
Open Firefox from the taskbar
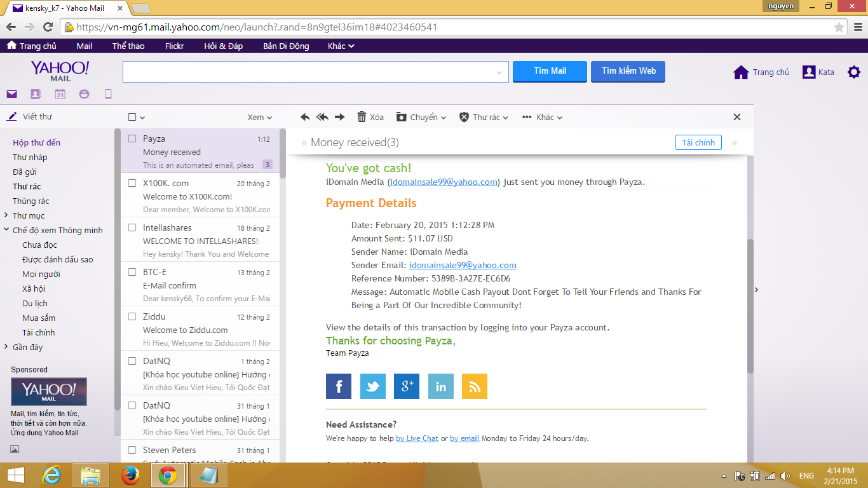pos(130,475)
